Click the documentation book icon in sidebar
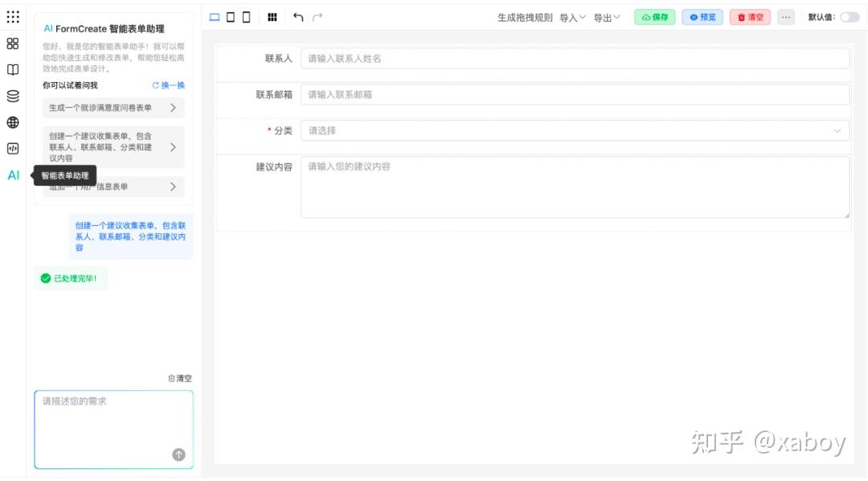 (11, 70)
